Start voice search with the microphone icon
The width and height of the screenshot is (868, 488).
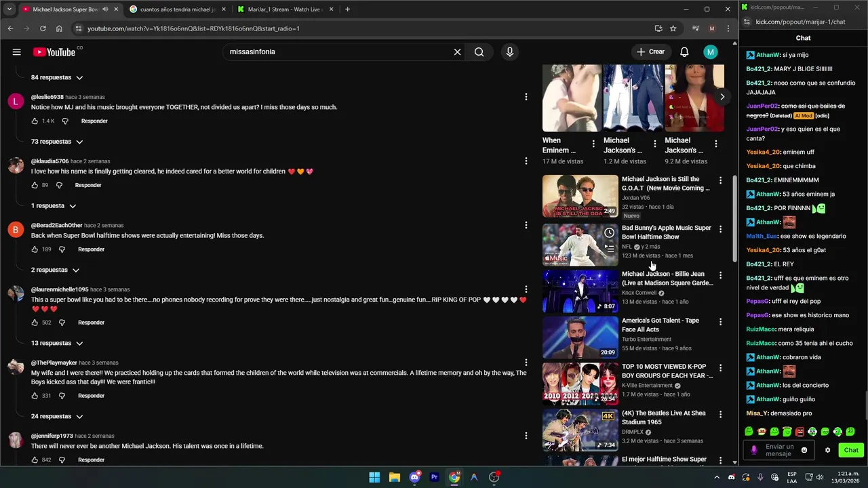[510, 52]
